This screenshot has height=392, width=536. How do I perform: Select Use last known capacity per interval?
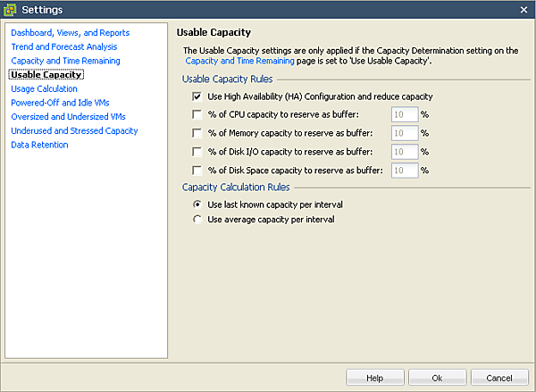click(197, 204)
